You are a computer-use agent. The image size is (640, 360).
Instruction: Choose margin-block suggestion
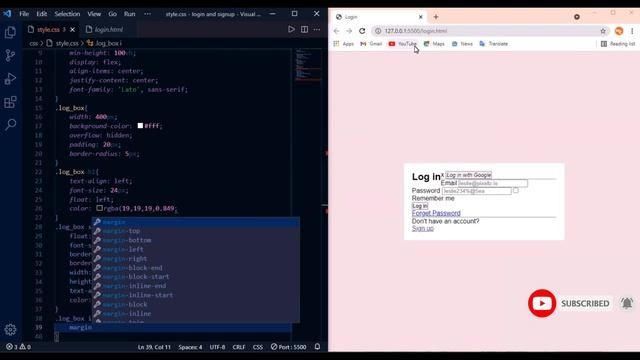pos(196,304)
